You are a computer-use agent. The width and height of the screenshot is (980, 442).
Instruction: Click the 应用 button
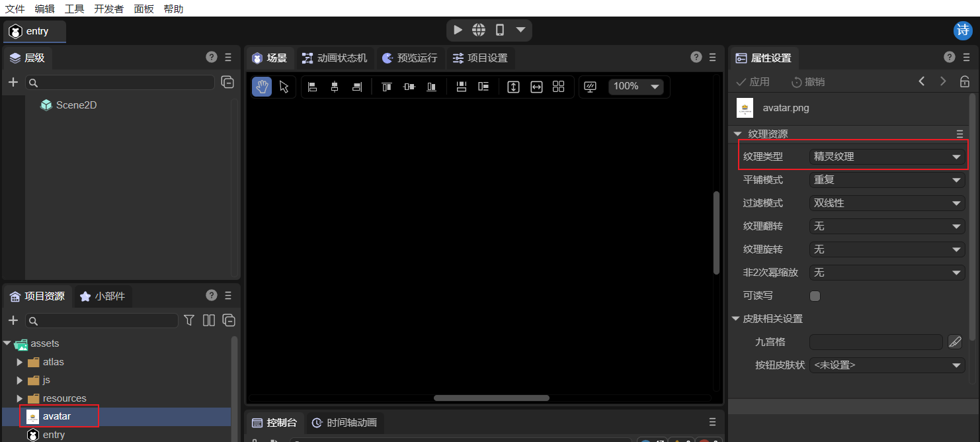(753, 82)
